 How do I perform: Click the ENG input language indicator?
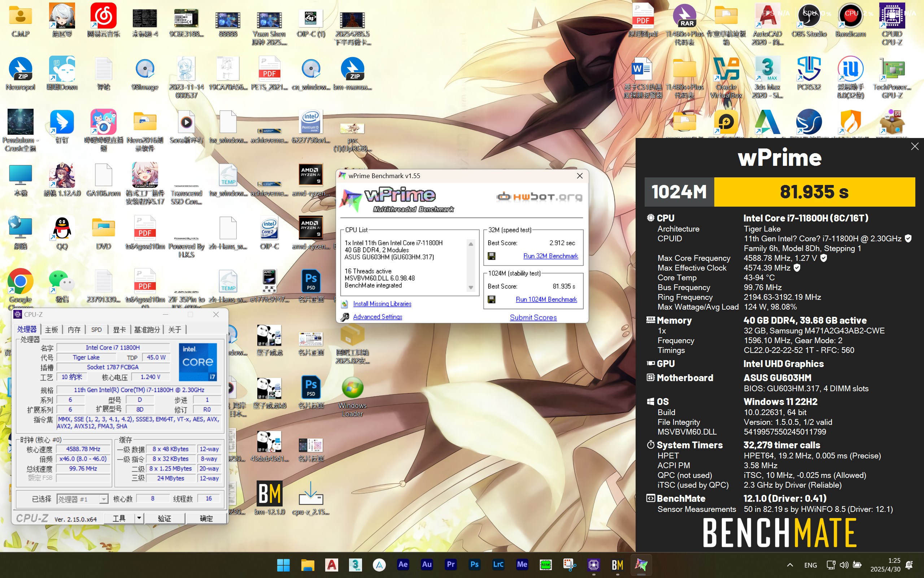tap(810, 565)
